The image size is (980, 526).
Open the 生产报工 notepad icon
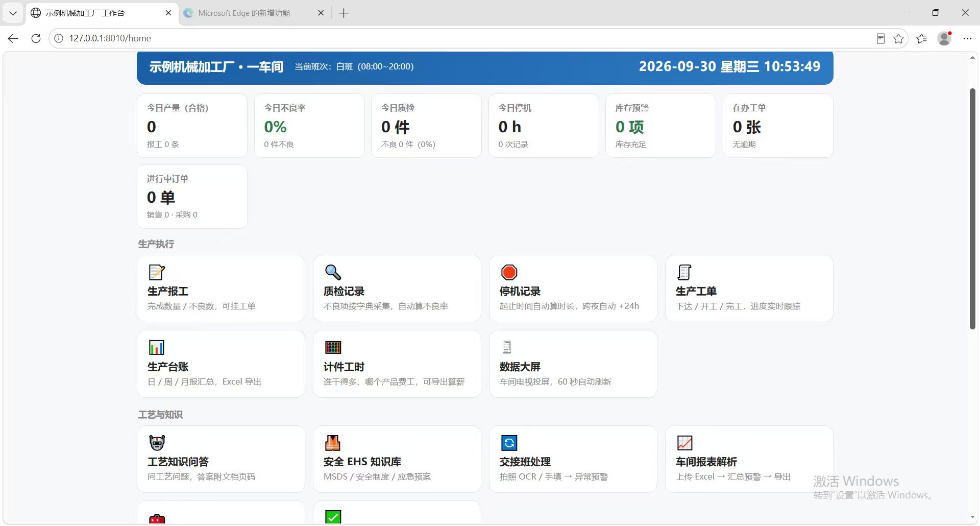(x=157, y=272)
